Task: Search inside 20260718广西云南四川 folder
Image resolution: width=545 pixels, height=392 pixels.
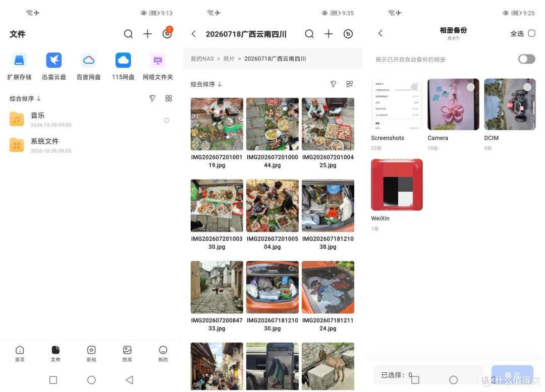Action: pos(309,34)
